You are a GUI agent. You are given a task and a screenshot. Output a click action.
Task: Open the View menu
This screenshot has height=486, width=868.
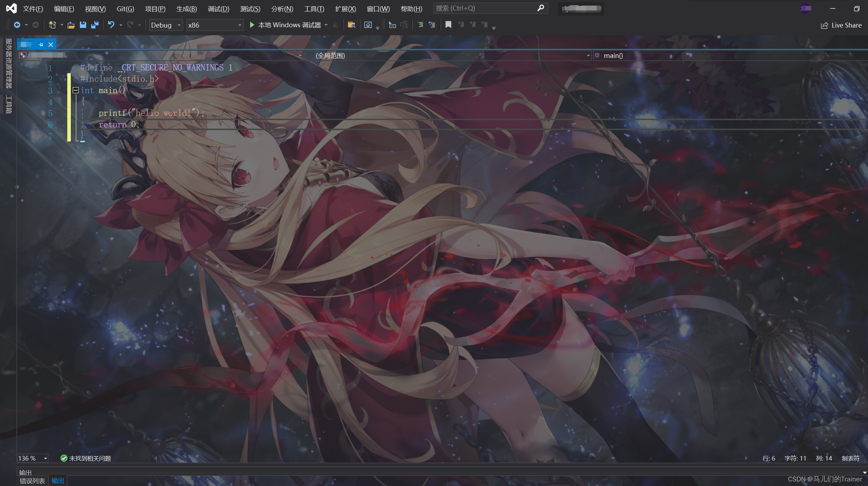pyautogui.click(x=95, y=9)
